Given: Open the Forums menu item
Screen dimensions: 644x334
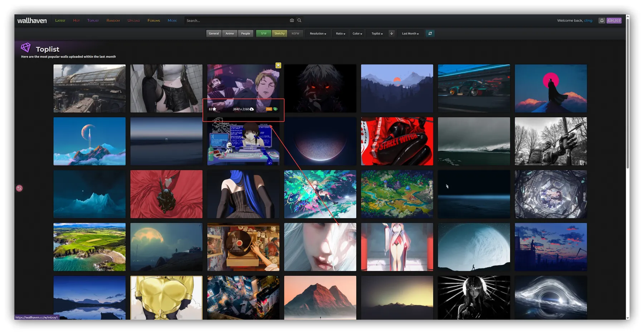Looking at the screenshot, I should point(153,20).
